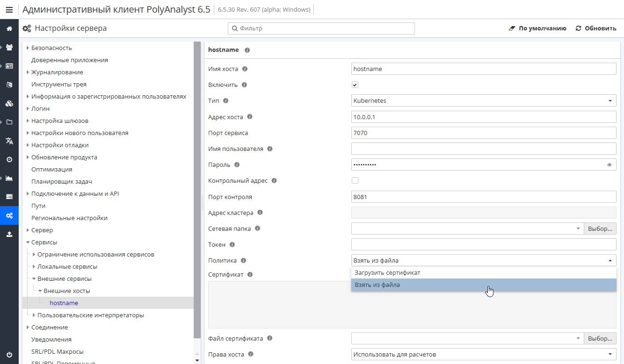624x364 pixels.
Task: Show info for Политика
Action: click(x=243, y=261)
